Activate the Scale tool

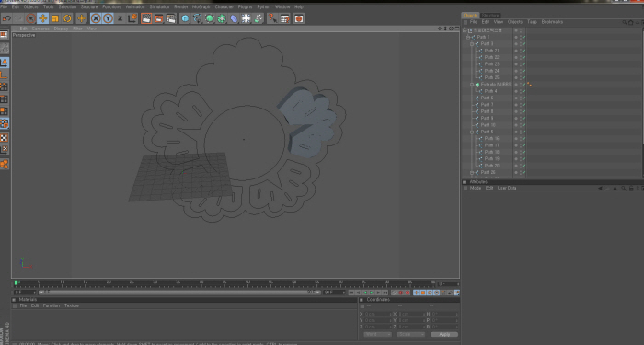[55, 18]
